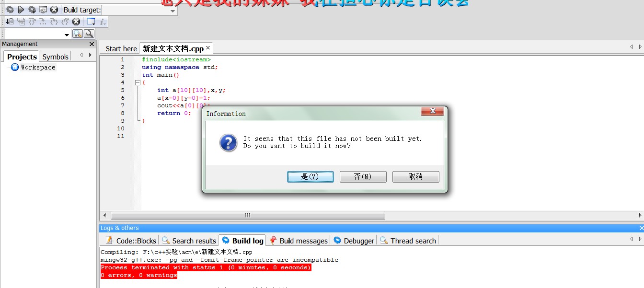
Task: Open the search text combo box arrow
Action: (67, 35)
